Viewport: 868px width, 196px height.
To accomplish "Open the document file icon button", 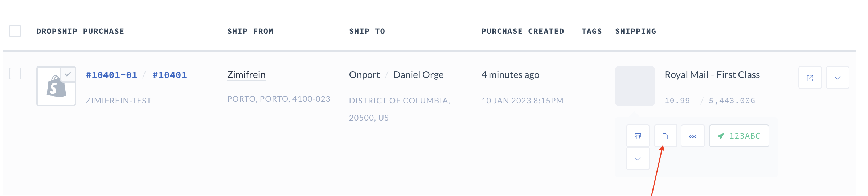I will click(x=665, y=136).
